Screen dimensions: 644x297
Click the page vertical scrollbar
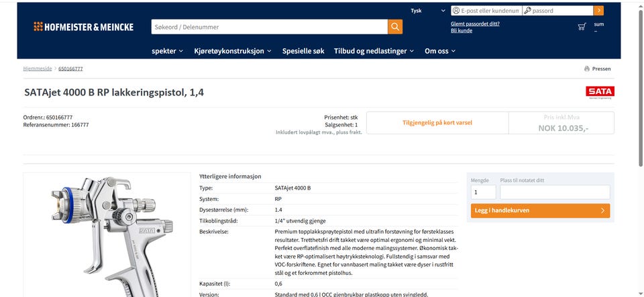pos(640,87)
